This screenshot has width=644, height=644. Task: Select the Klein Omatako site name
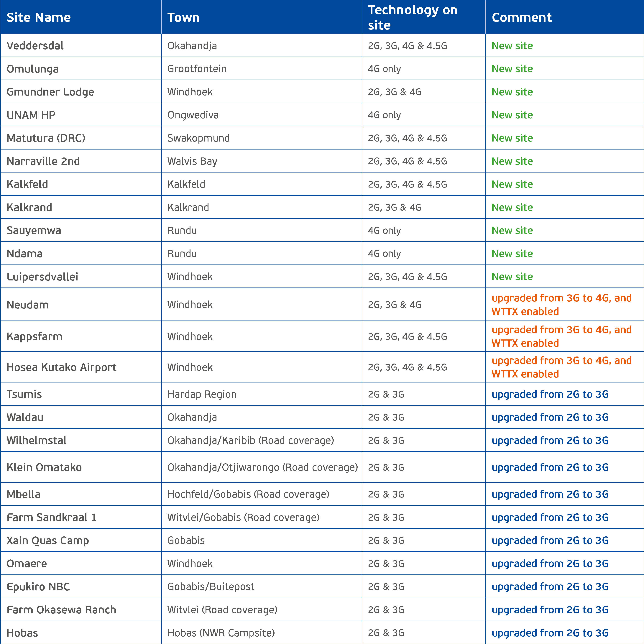(44, 467)
